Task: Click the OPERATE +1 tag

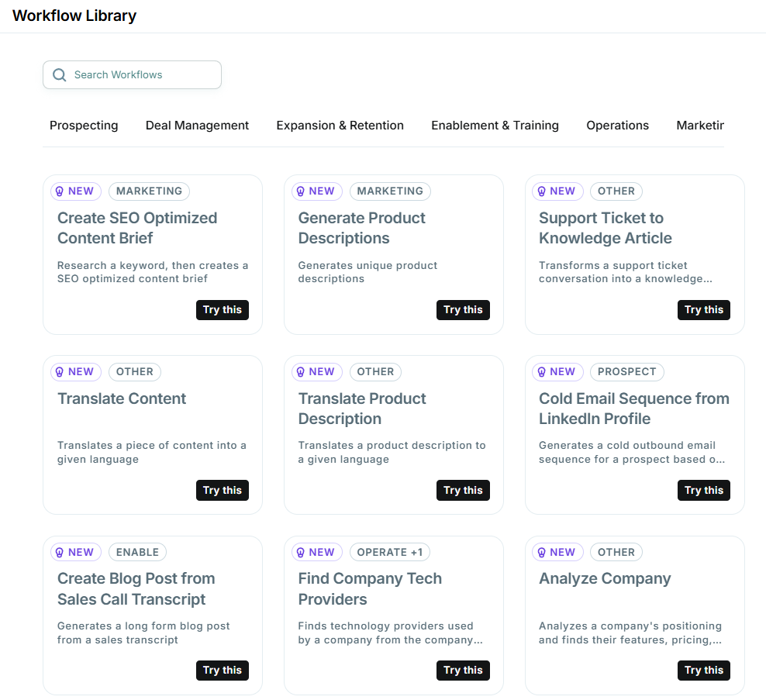Action: pyautogui.click(x=390, y=552)
